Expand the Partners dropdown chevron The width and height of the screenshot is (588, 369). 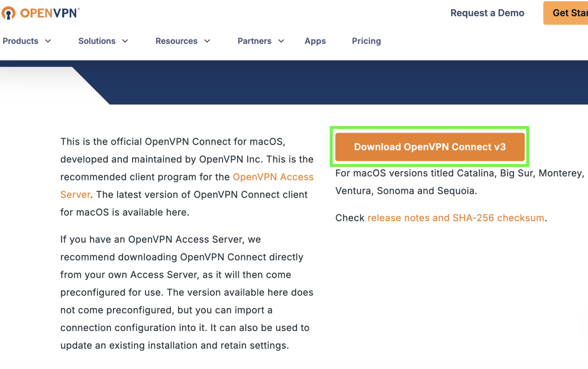click(281, 41)
